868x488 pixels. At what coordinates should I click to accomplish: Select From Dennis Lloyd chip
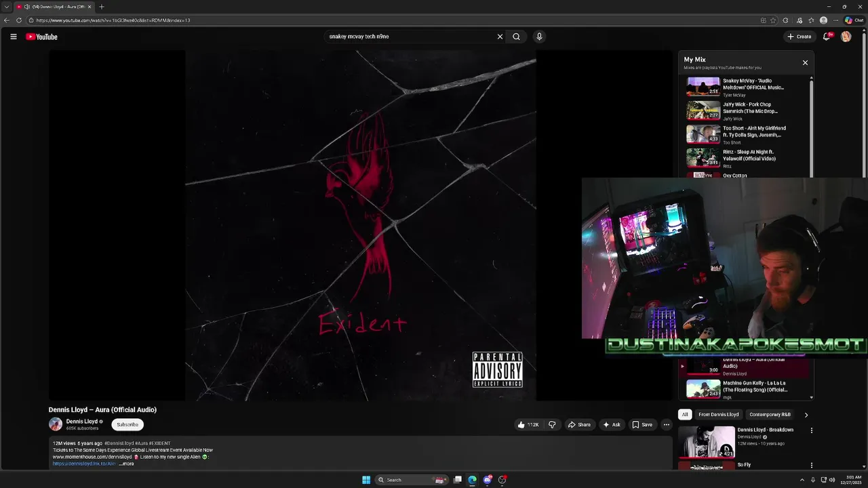tap(718, 415)
